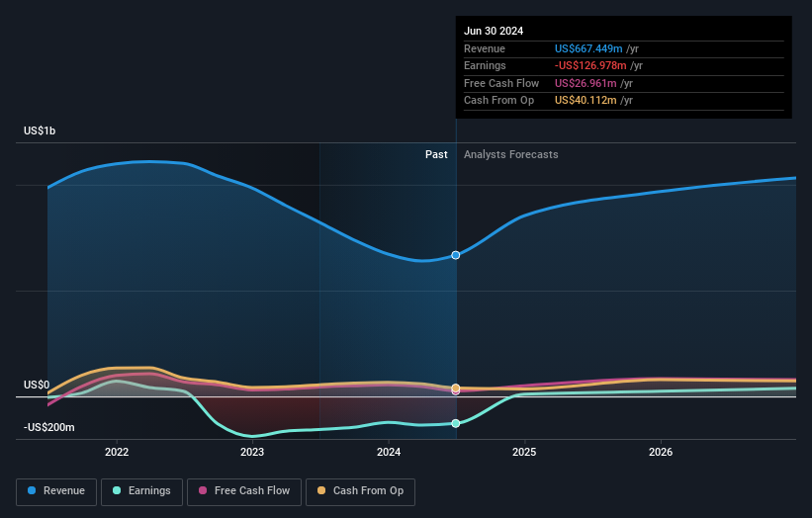Click the US$0 y-axis label
Image resolution: width=812 pixels, height=518 pixels.
[x=37, y=385]
